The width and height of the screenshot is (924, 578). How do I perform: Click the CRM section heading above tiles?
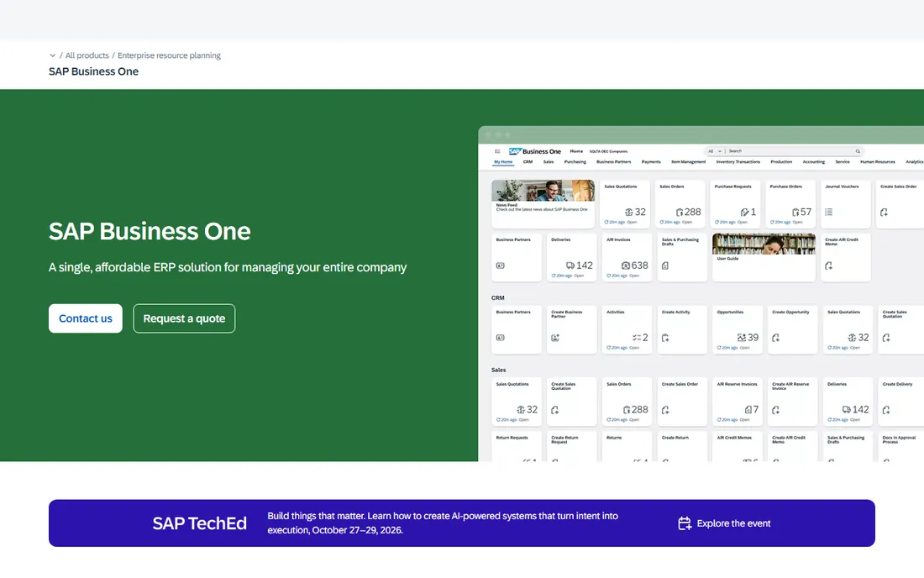498,298
